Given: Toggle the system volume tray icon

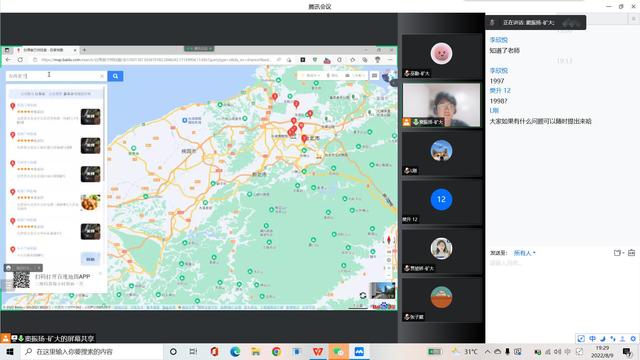Looking at the screenshot, I should (557, 351).
